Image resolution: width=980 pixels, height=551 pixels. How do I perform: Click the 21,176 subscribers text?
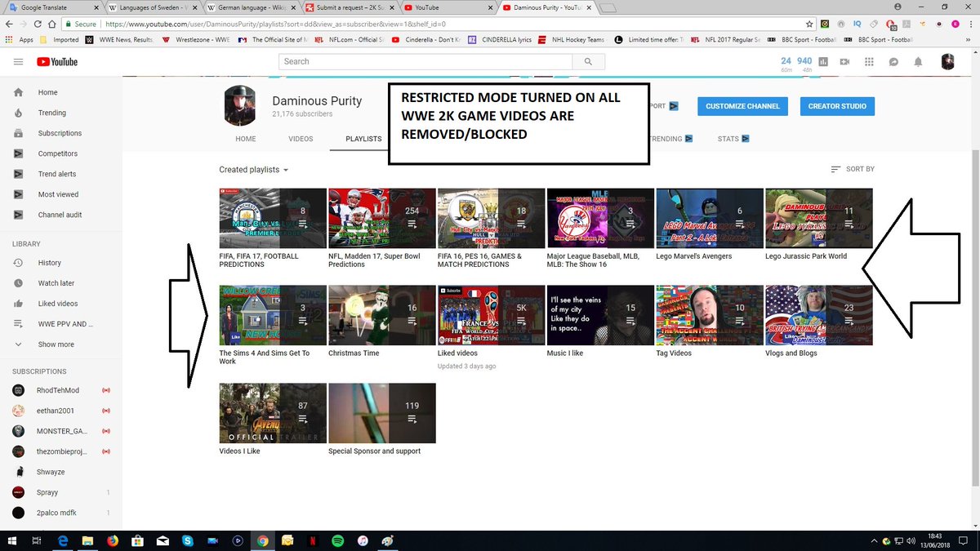pos(302,114)
